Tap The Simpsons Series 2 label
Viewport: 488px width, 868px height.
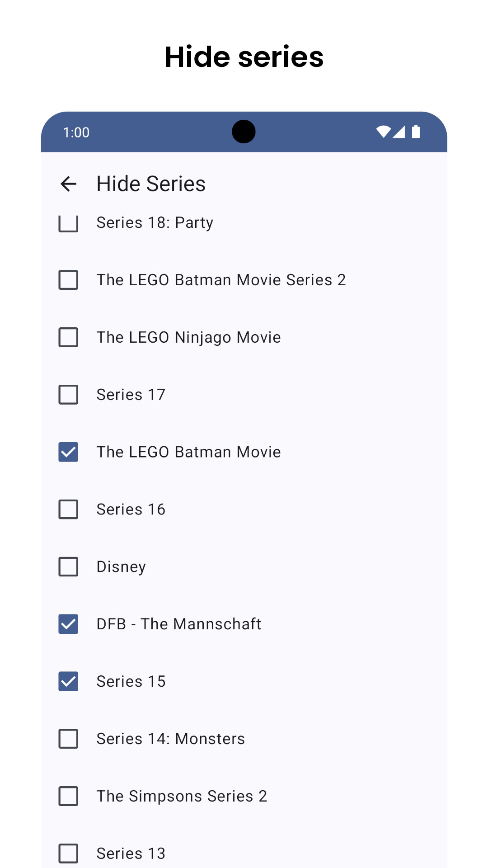point(182,796)
